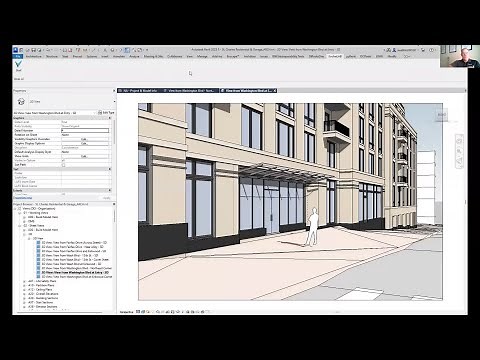This screenshot has height=360, width=480.
Task: Collapse the 01 - Working Views node
Action: 20,213
